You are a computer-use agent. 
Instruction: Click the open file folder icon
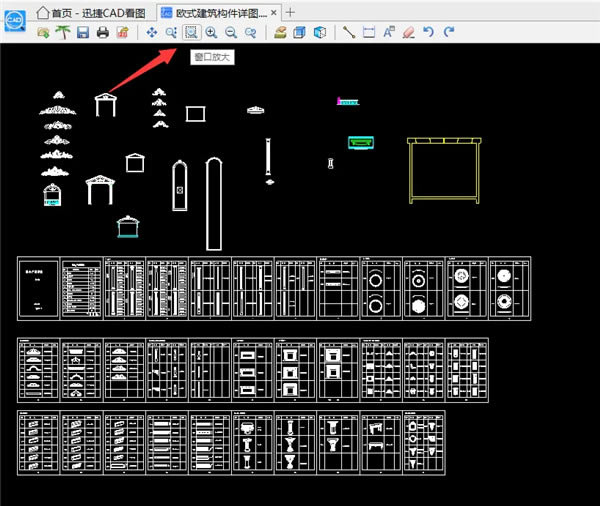(x=43, y=33)
